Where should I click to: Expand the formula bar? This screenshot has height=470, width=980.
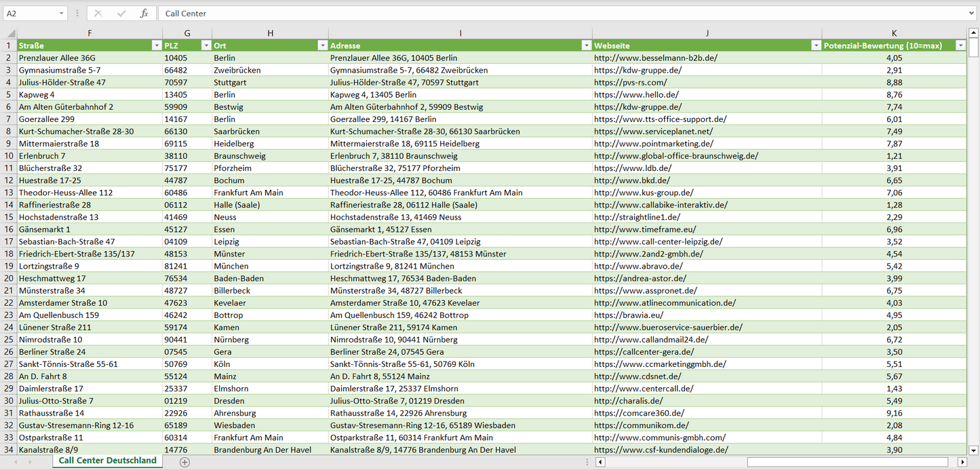(972, 14)
